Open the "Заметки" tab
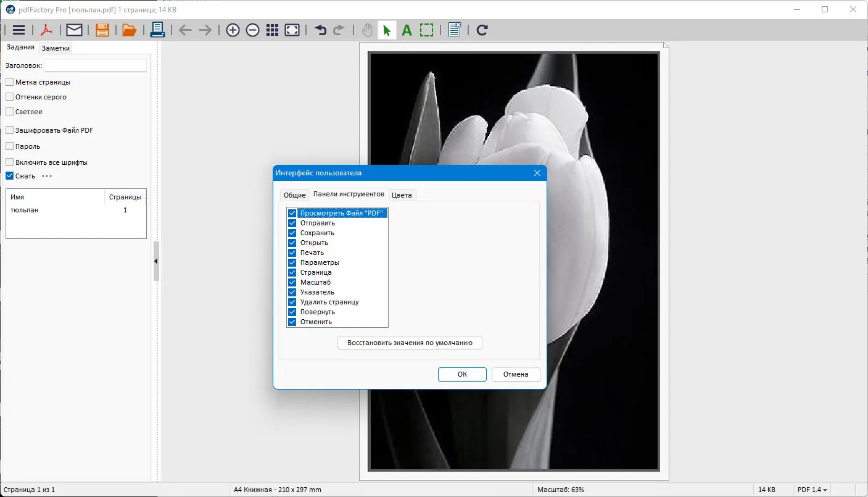This screenshot has width=868, height=497. [56, 48]
